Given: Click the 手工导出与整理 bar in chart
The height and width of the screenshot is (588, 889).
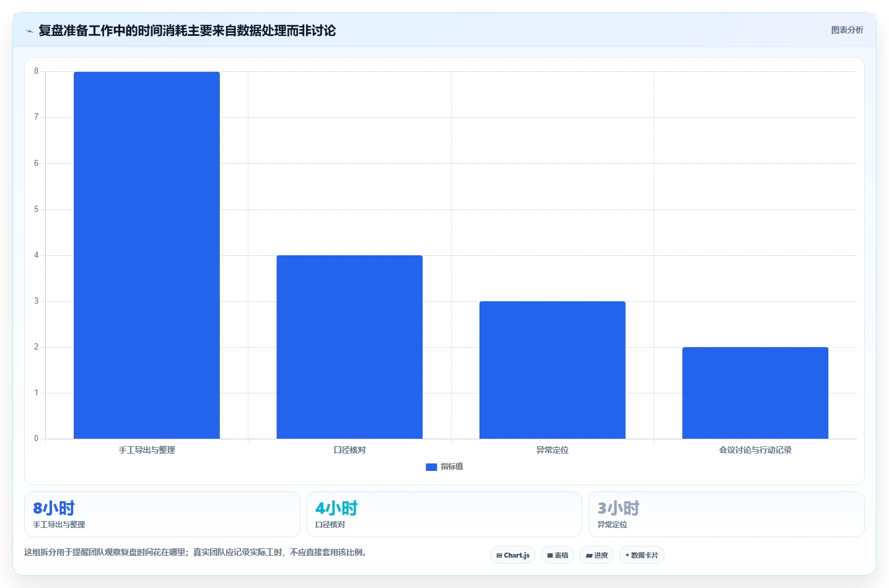Looking at the screenshot, I should 147,255.
